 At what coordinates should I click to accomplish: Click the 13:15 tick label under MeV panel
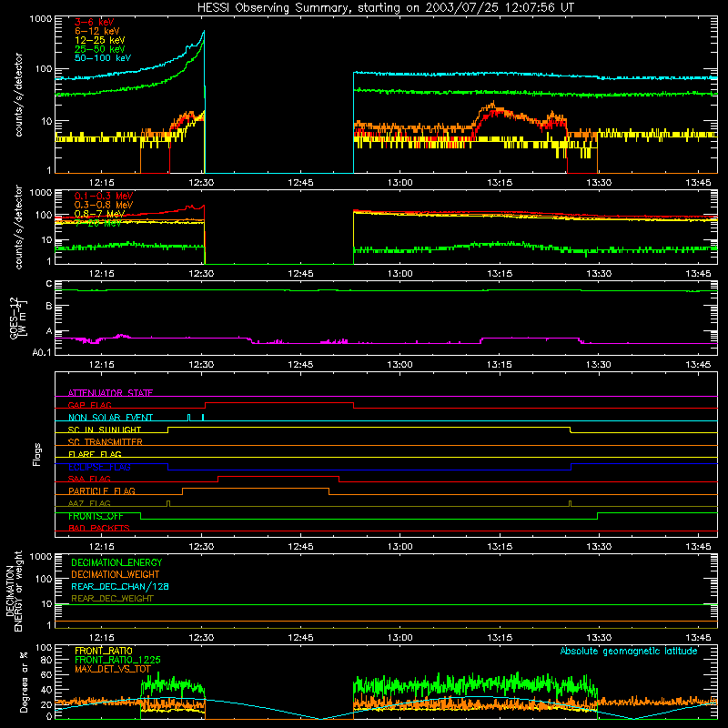click(500, 274)
